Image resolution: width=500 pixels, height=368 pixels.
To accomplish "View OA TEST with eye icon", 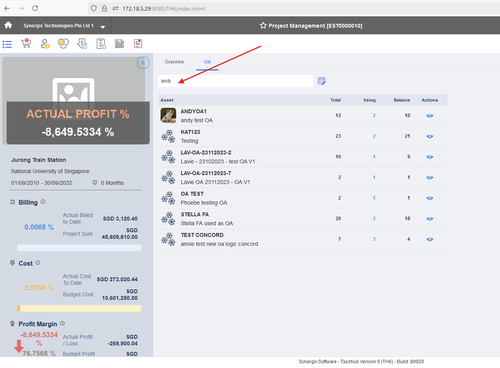I will pos(430,198).
